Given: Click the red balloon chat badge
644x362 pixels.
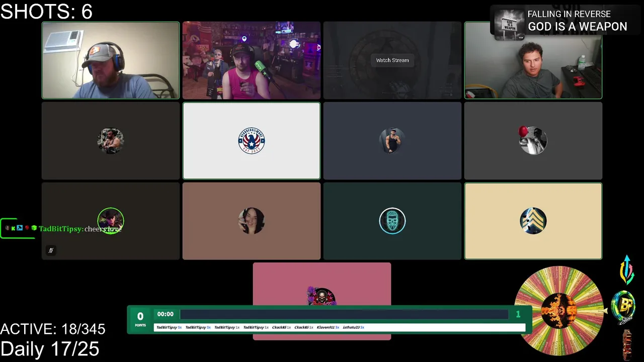Looking at the screenshot, I should (27, 228).
